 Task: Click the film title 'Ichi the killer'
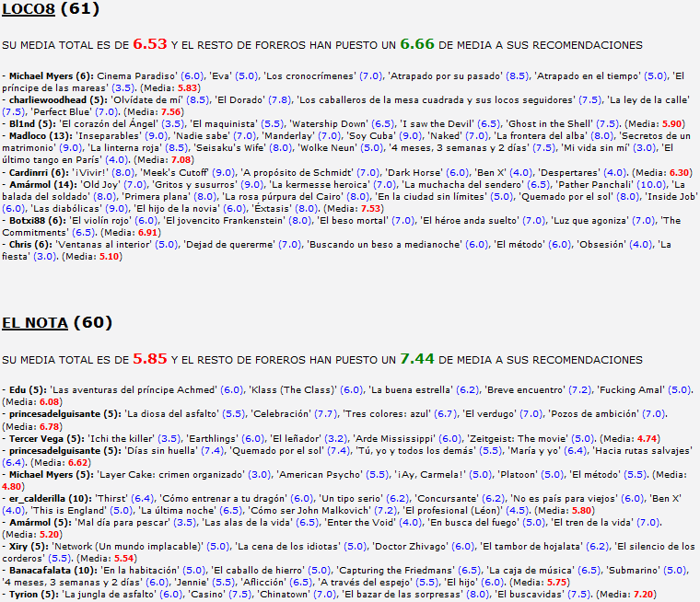click(121, 439)
